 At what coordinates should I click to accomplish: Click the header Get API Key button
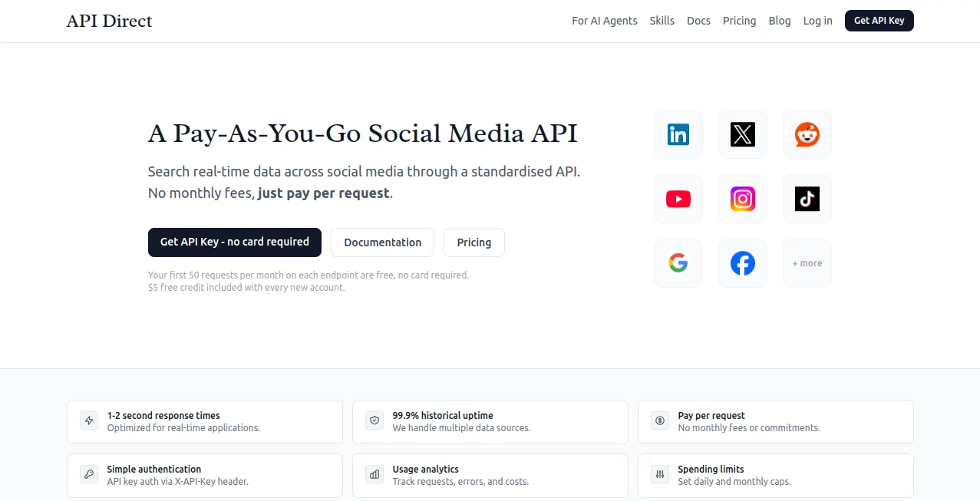click(879, 21)
